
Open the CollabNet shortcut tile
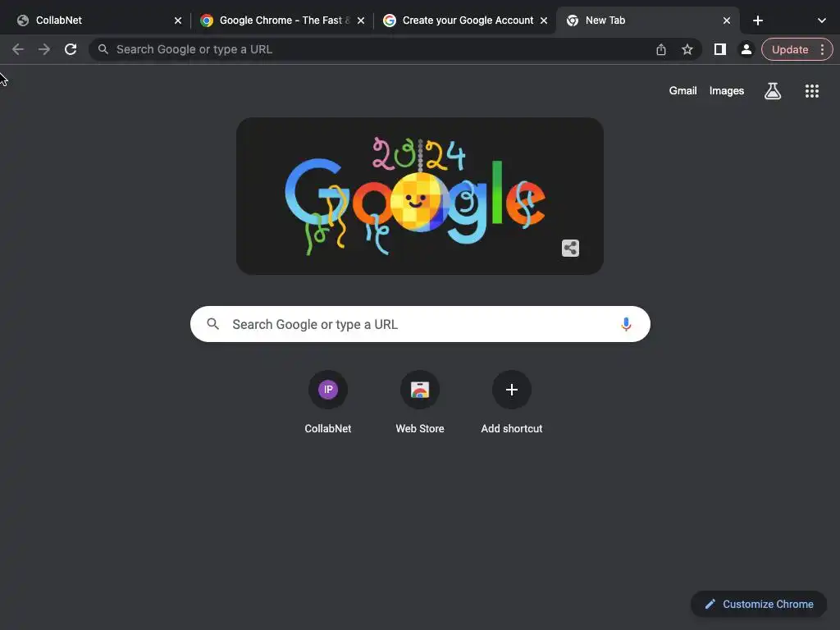(x=328, y=402)
